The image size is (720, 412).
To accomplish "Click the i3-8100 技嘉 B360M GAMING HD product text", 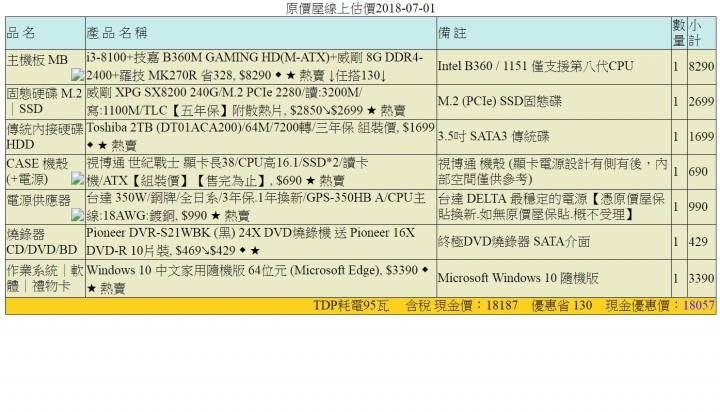I will click(x=255, y=67).
